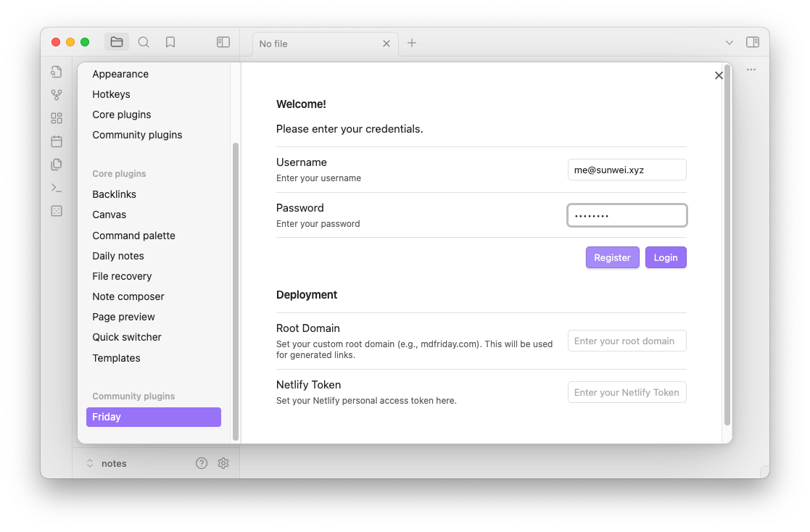Close the No file tab

[387, 44]
